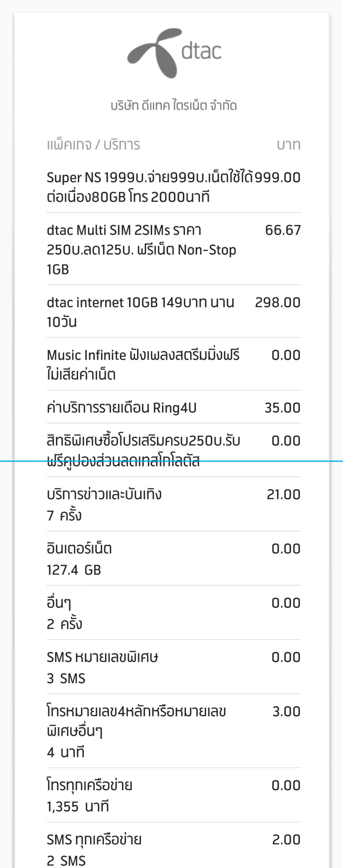Tap the SMS หมายเลขพิเศษ 3 SMS entry
This screenshot has width=343, height=868.
102,667
